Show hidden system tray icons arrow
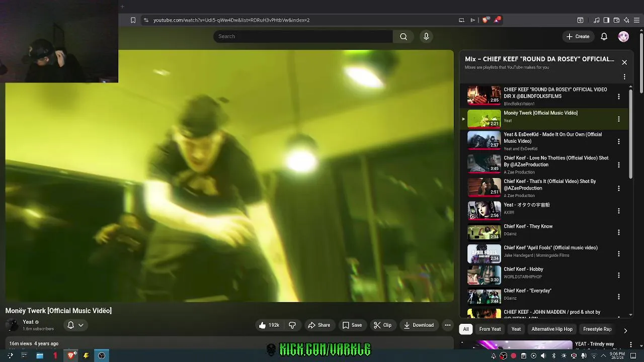Viewport: 644px width, 362px height. tap(603, 356)
